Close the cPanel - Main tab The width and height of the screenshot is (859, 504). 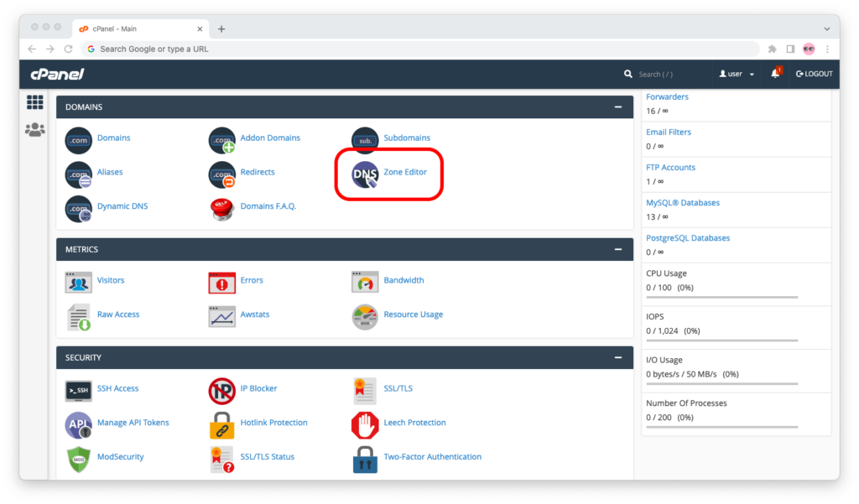[200, 29]
